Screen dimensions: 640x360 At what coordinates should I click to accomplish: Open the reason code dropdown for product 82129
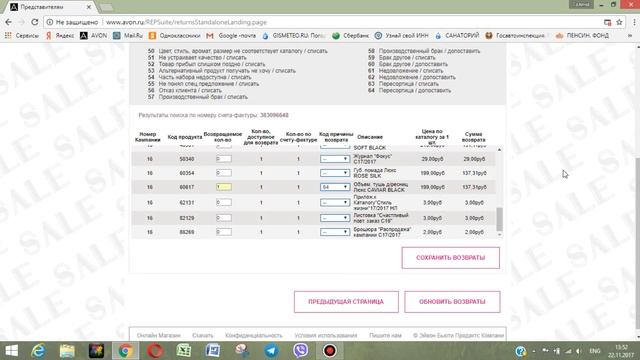point(335,218)
